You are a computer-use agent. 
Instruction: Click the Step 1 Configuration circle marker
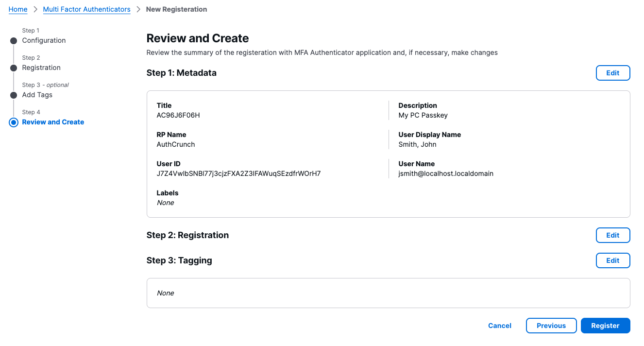(14, 41)
